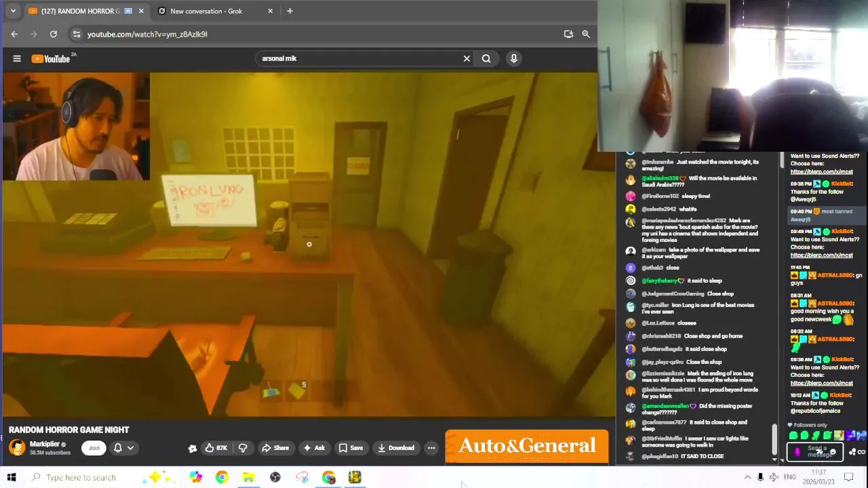Open File Explorer from the taskbar
The image size is (868, 488).
pos(248,477)
